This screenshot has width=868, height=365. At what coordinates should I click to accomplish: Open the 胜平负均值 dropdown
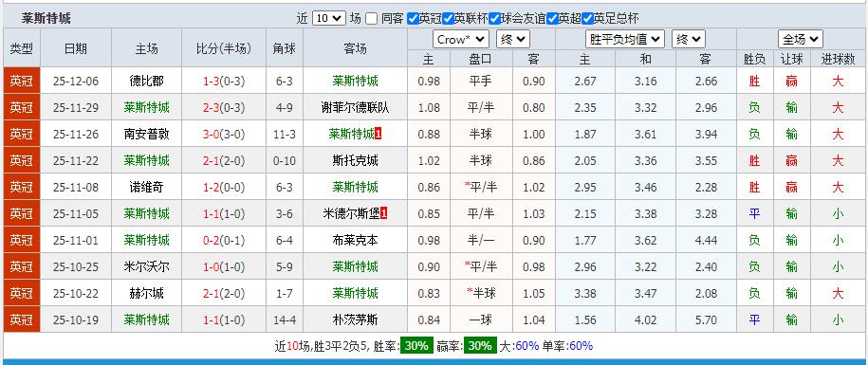pyautogui.click(x=625, y=39)
